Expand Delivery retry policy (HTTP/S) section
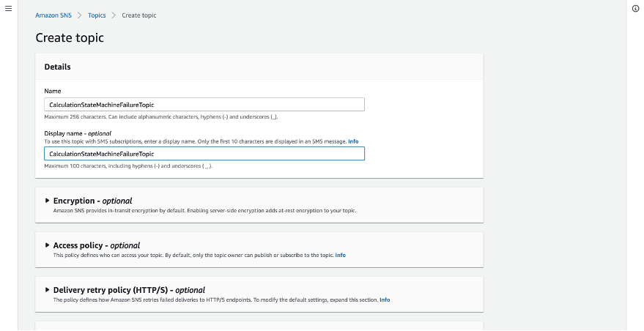 click(x=48, y=290)
